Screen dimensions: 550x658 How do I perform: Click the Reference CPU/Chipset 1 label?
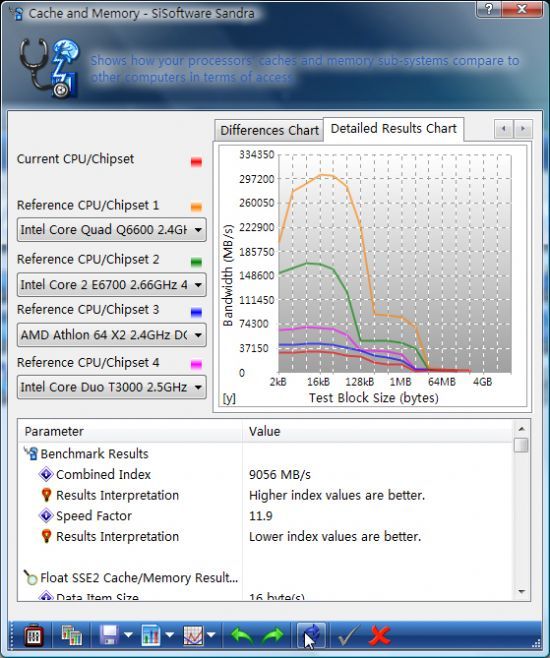88,205
